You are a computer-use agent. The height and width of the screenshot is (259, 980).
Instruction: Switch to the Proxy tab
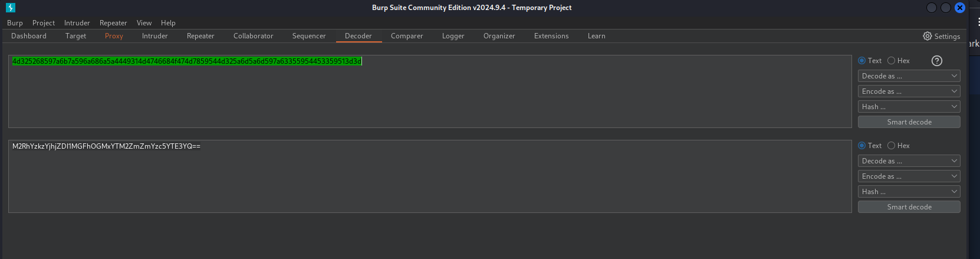point(114,36)
